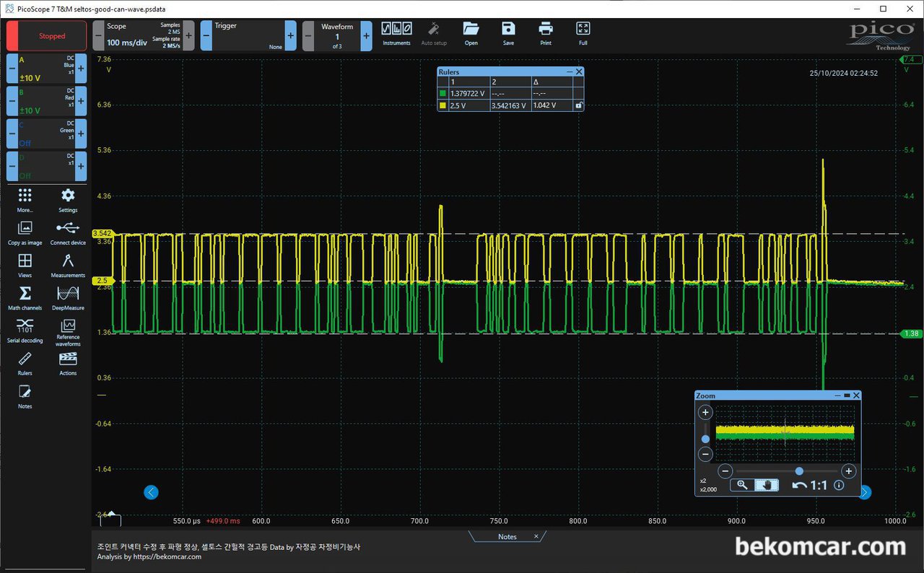Click the horizontal zoom slider handle
Image resolution: width=924 pixels, height=573 pixels.
coord(799,471)
